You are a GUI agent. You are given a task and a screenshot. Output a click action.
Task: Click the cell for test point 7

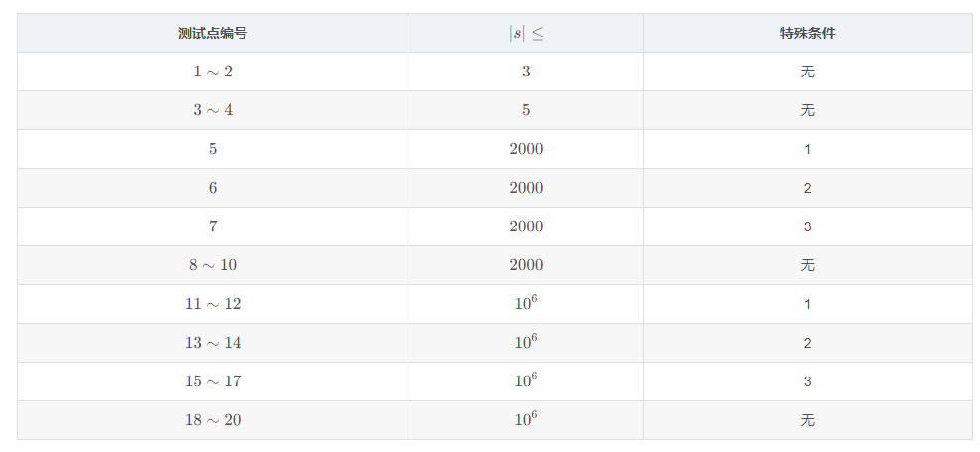click(213, 226)
